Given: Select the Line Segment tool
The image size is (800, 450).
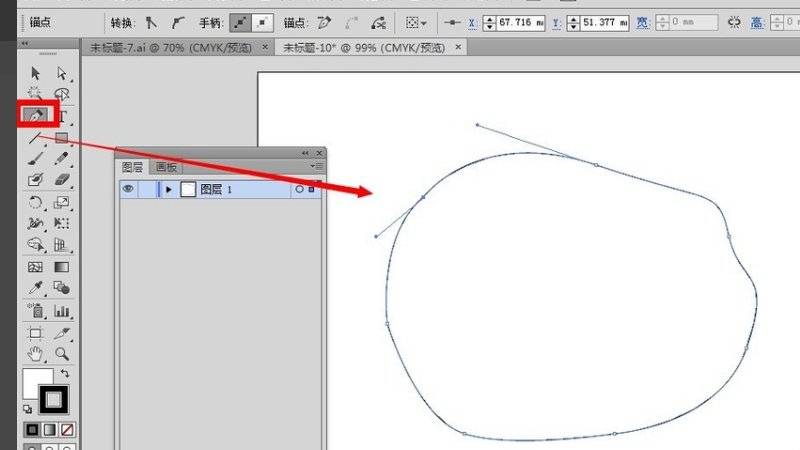Looking at the screenshot, I should pos(35,137).
